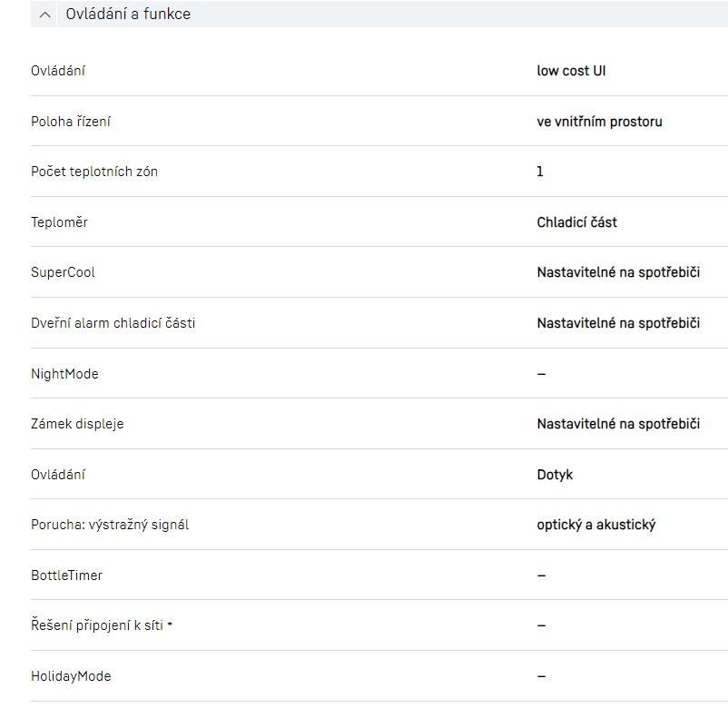Select the 'Dotyk' value text
This screenshot has width=728, height=718.
(x=555, y=475)
